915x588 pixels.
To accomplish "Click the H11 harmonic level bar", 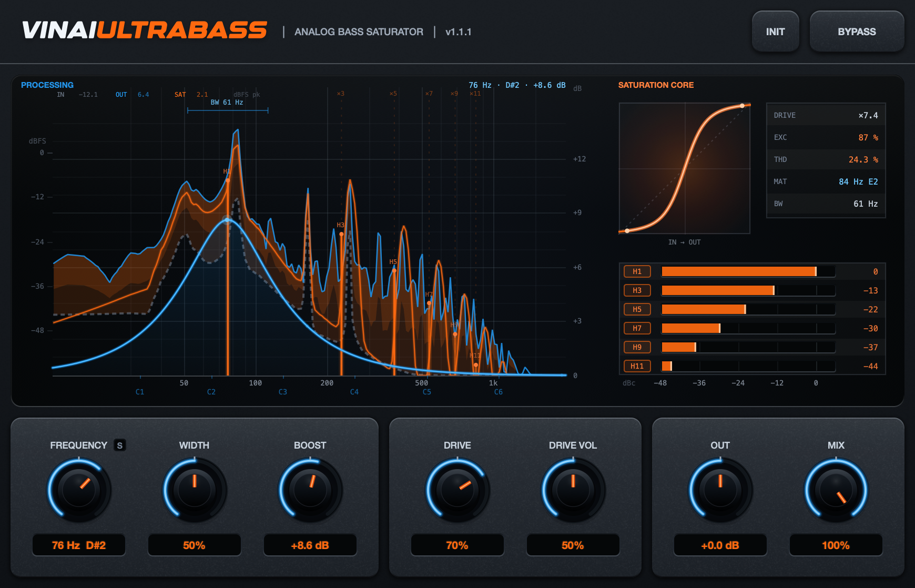I will [x=748, y=366].
